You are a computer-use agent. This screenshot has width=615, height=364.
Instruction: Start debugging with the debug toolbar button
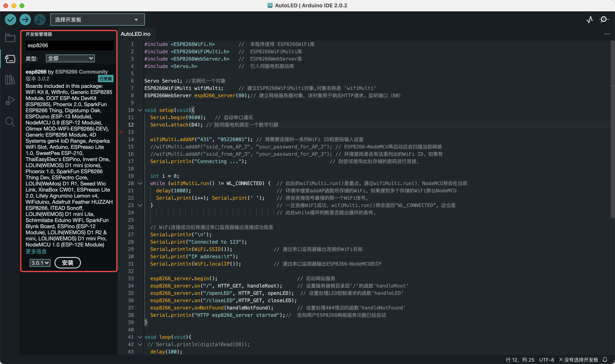[x=40, y=20]
